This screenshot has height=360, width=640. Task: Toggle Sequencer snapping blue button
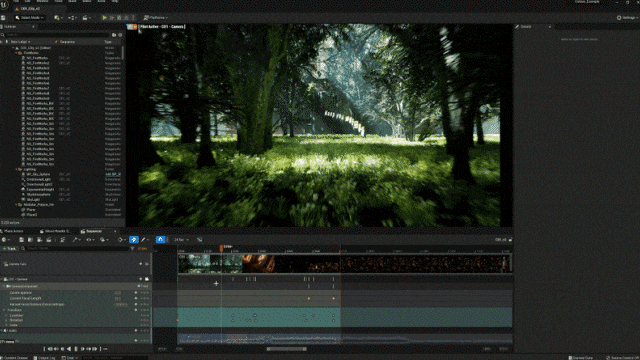click(160, 240)
